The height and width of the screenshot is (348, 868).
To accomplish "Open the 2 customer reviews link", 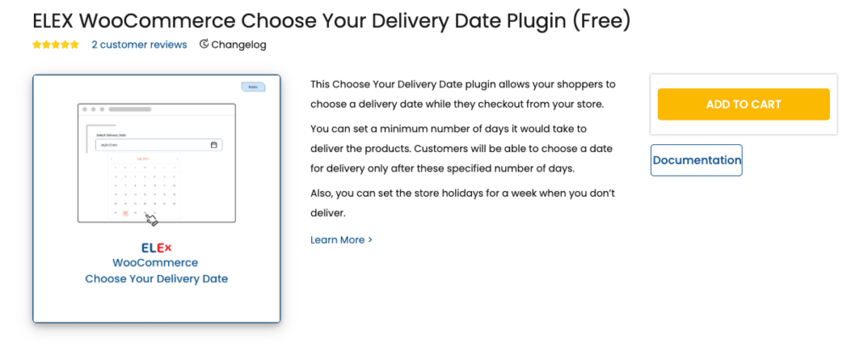I will [x=140, y=45].
